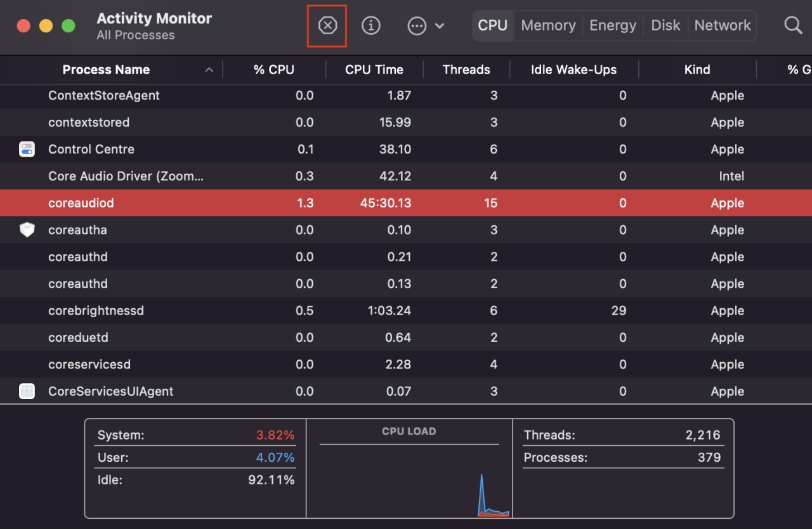Select the contextstored process row
The image size is (812, 529).
(406, 122)
